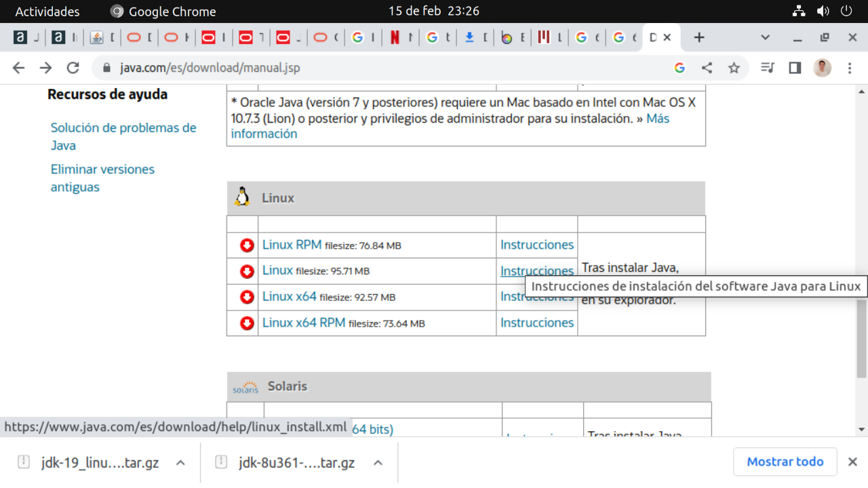Open Solución de problemas de Java link
The height and width of the screenshot is (488, 868).
click(x=123, y=136)
